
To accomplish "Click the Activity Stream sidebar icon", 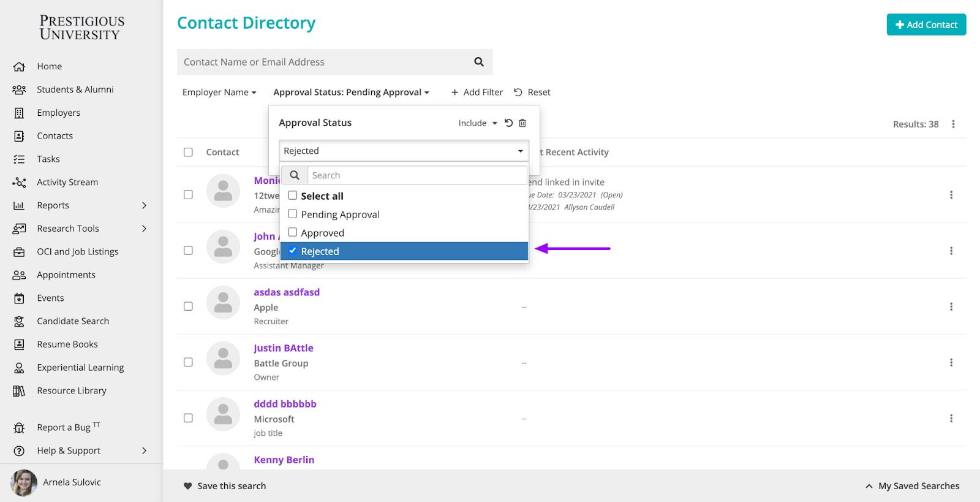I will tap(19, 183).
